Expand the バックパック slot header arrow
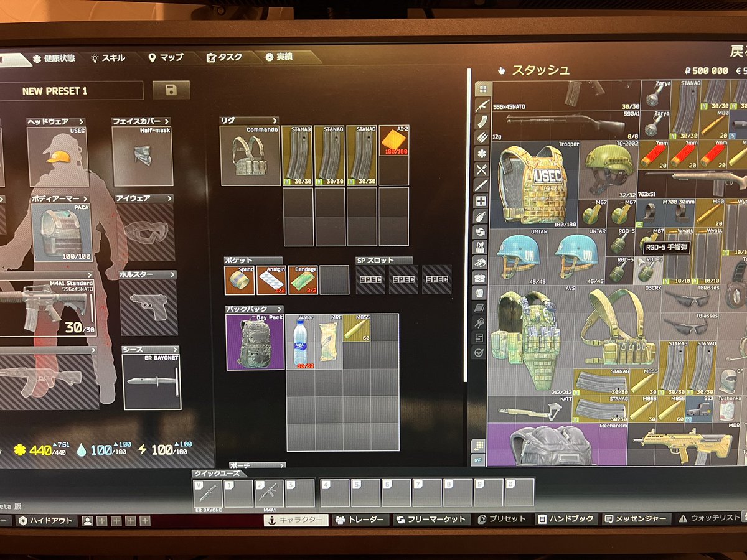Image resolution: width=747 pixels, height=560 pixels. tap(280, 309)
